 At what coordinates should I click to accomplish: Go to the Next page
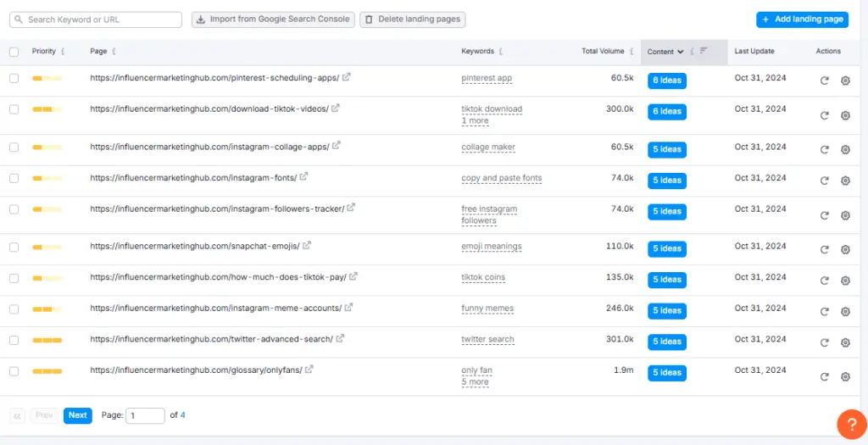point(78,415)
